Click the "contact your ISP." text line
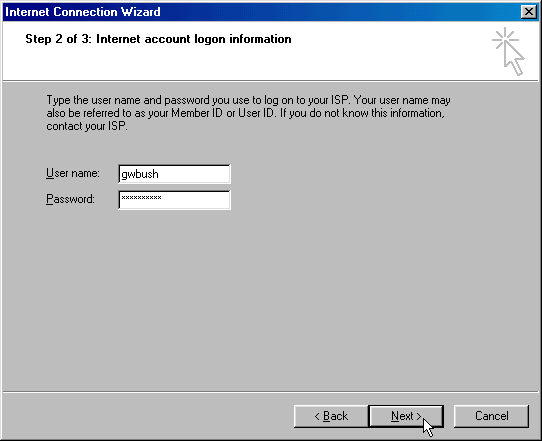This screenshot has width=542, height=441. tap(87, 126)
